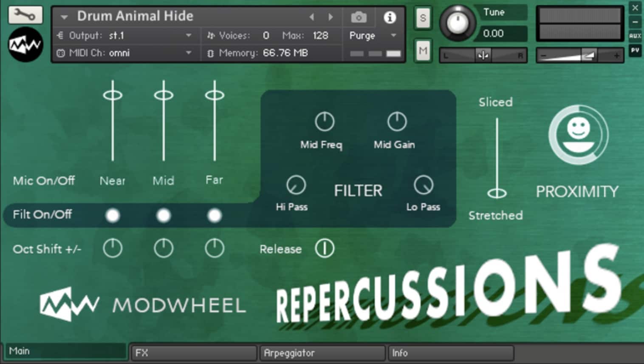Screen dimensions: 644x364
Task: Open the snapshot camera view
Action: pyautogui.click(x=359, y=17)
